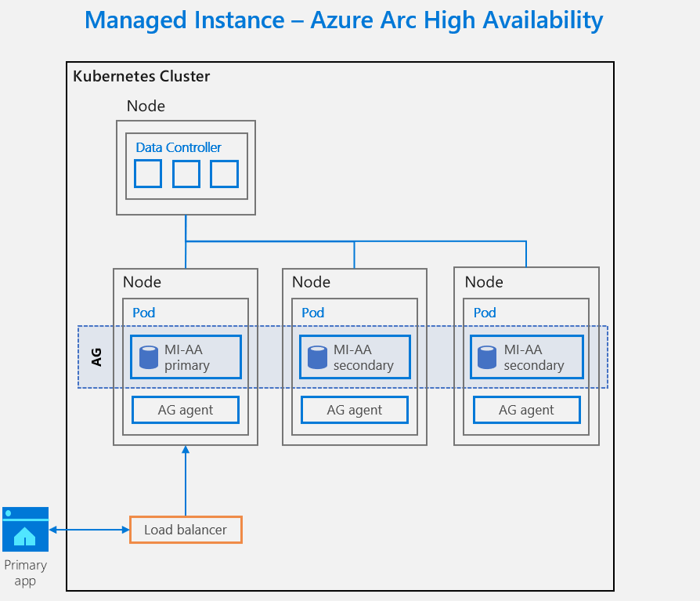Click the AG agent in the middle node

click(x=354, y=410)
